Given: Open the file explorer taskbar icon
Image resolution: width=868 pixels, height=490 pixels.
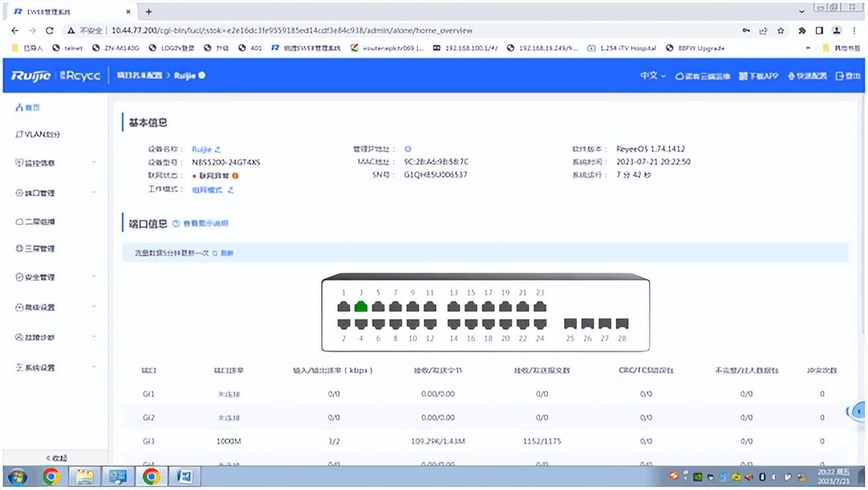Looking at the screenshot, I should 84,477.
